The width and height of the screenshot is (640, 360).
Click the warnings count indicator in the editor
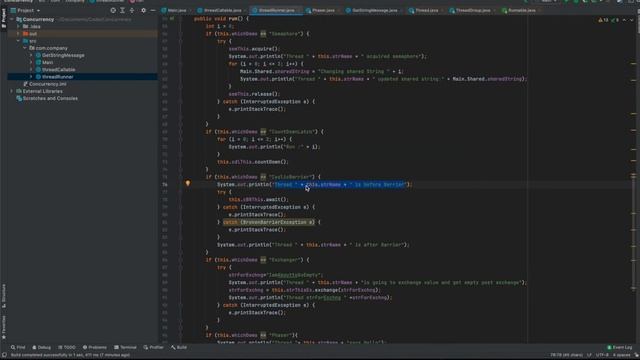tap(603, 20)
